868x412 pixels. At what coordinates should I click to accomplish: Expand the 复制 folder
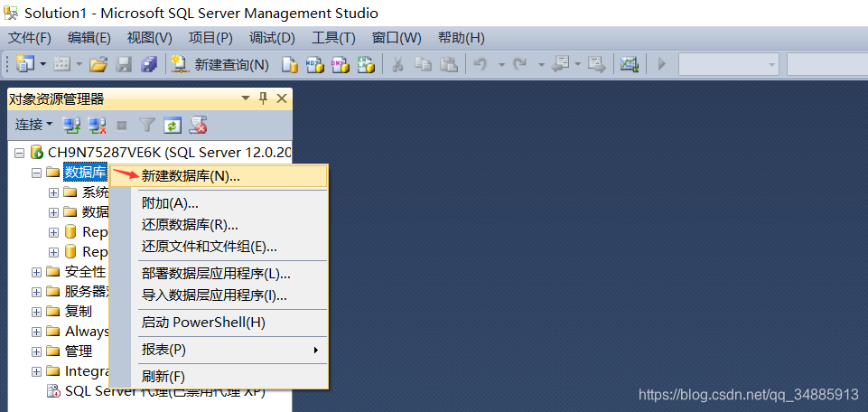36,312
